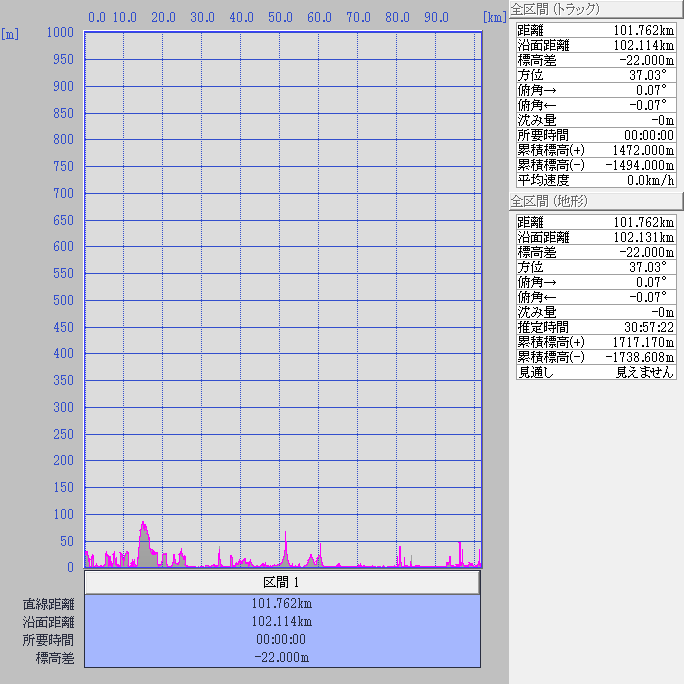Click the 250 label on the elevation axis
The image size is (684, 684).
click(63, 434)
